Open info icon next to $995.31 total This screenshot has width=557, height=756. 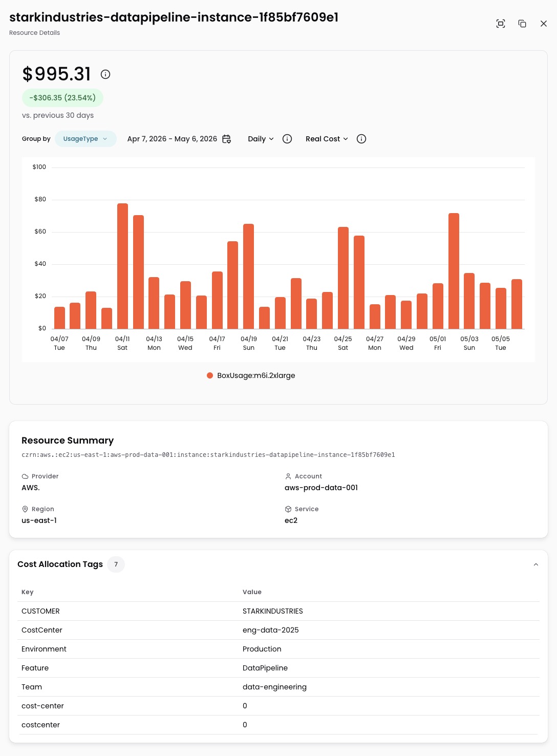coord(105,74)
